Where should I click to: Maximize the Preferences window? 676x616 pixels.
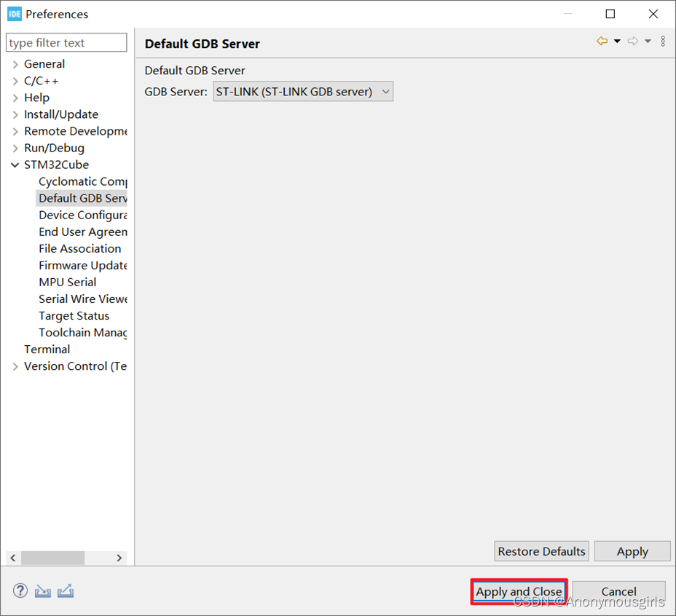pyautogui.click(x=610, y=14)
